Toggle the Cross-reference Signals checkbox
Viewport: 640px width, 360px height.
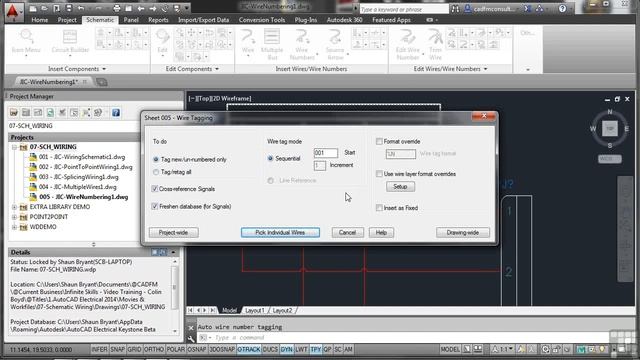pos(155,189)
